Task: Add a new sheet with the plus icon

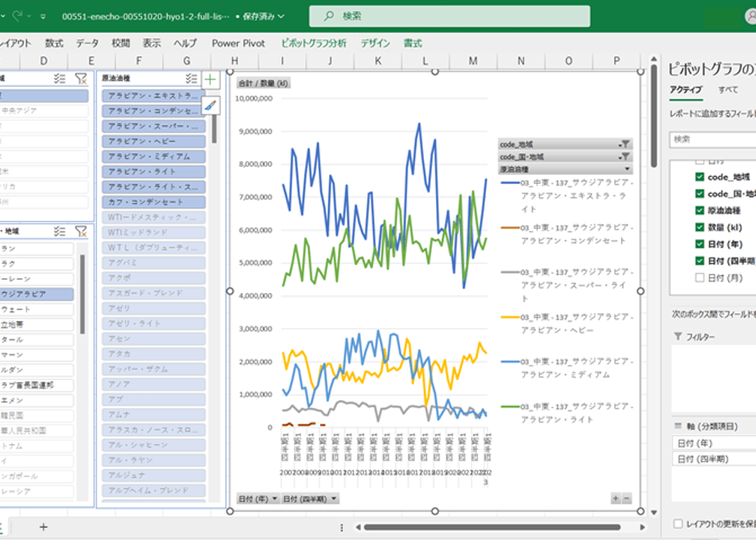Action: (x=43, y=527)
